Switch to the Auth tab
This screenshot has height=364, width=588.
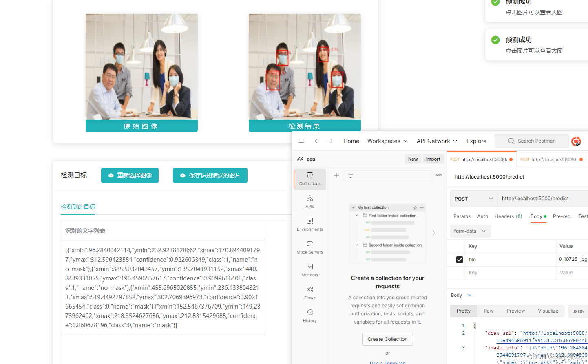483,216
